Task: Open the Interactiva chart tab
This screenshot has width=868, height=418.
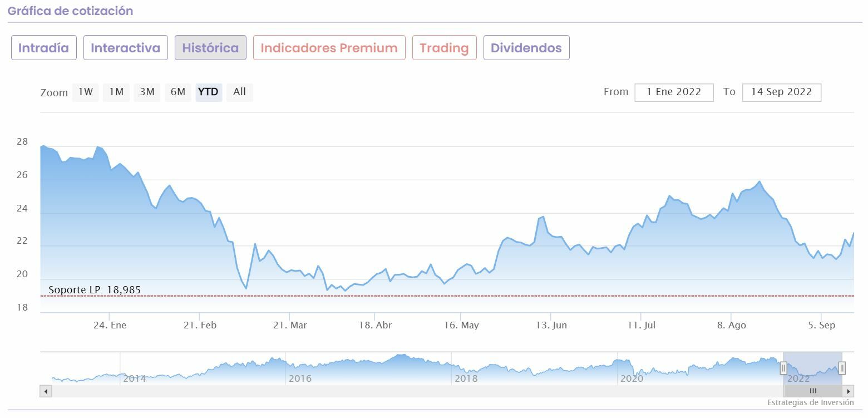Action: tap(125, 48)
